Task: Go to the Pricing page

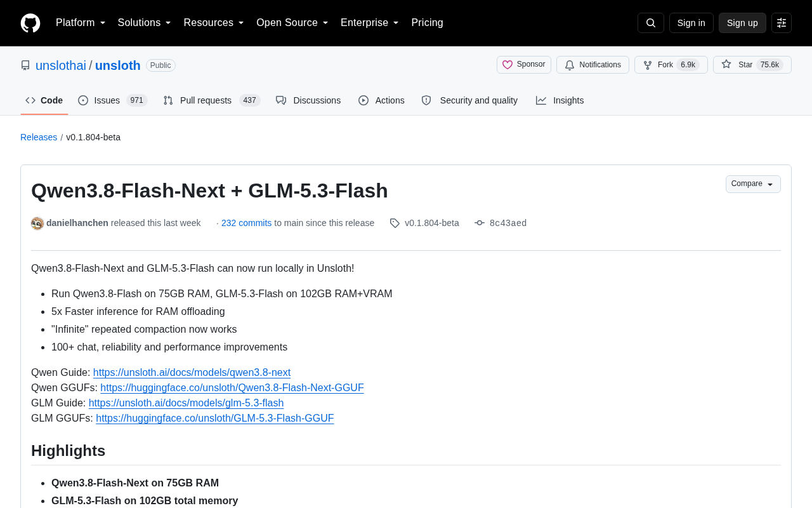Action: point(427,23)
